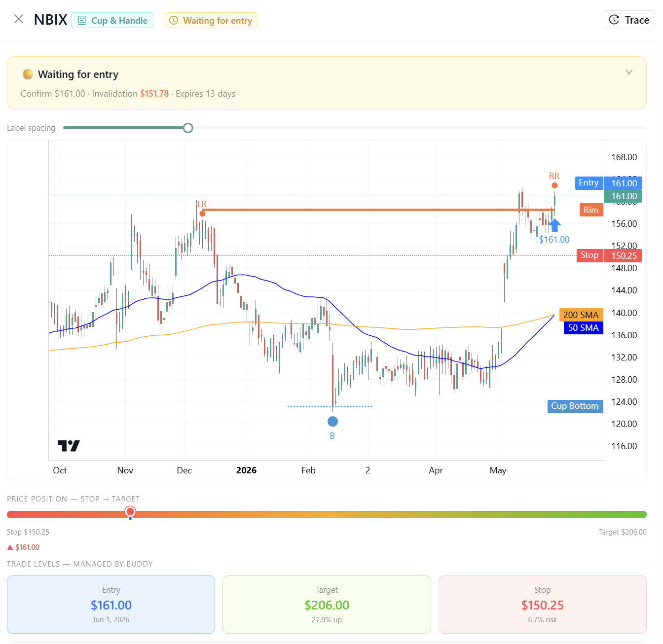
Task: Open the Trace history view
Action: pyautogui.click(x=629, y=20)
